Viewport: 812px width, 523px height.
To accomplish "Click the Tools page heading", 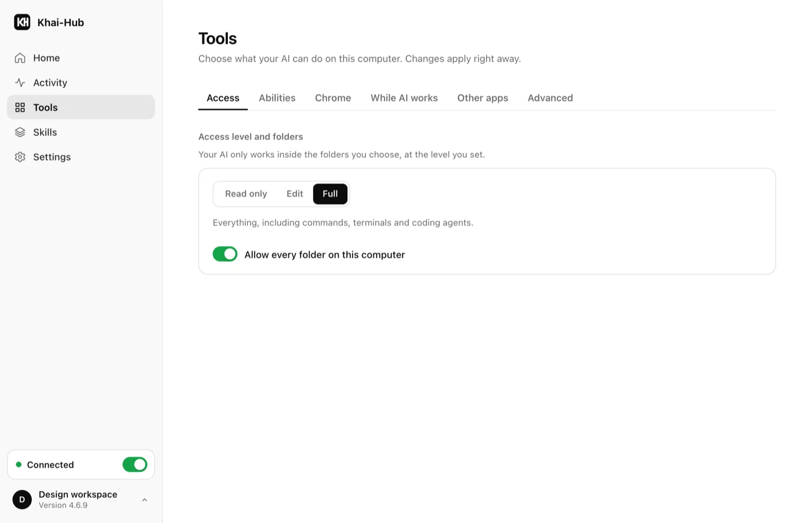I will 217,38.
